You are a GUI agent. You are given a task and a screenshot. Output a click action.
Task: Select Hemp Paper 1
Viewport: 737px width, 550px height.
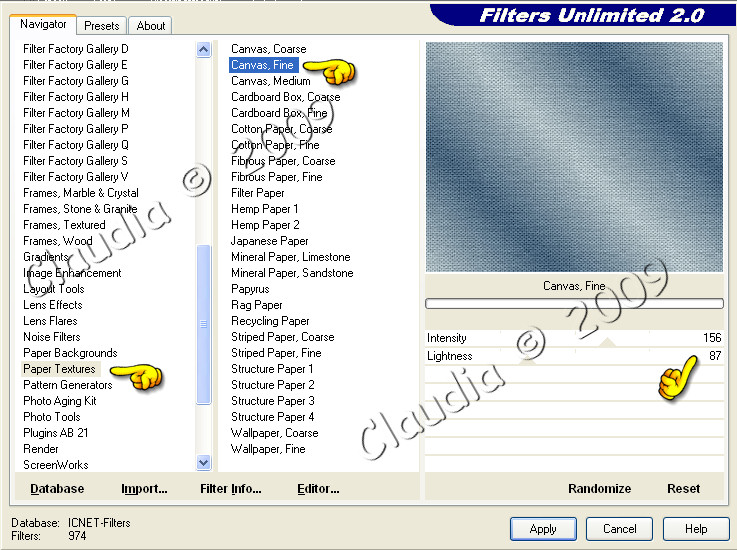tap(264, 209)
